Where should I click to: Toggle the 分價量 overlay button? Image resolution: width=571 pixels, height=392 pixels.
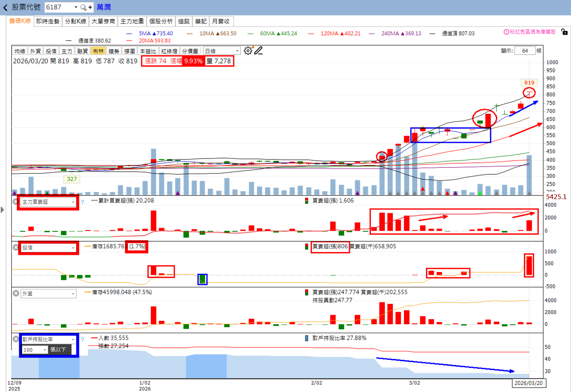(x=190, y=51)
